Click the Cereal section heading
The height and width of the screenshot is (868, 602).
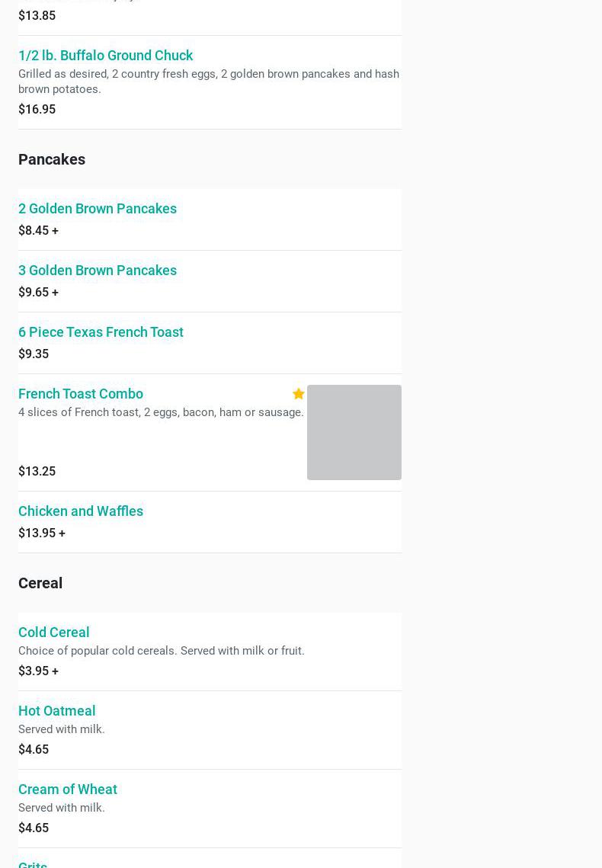tap(40, 583)
